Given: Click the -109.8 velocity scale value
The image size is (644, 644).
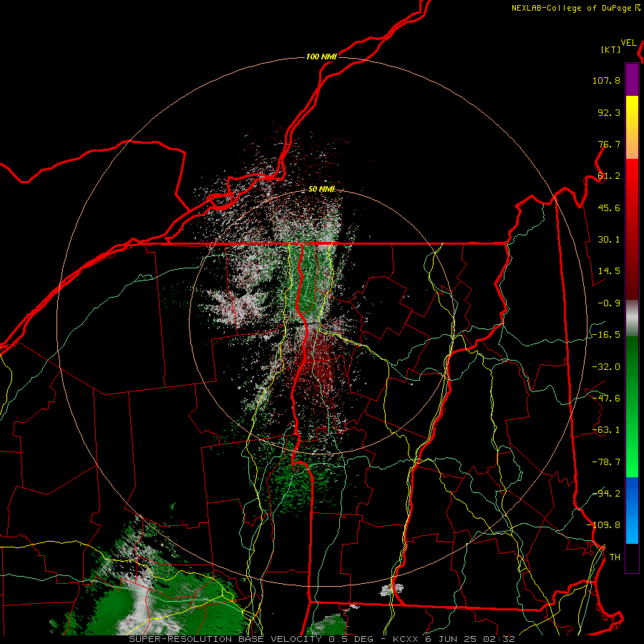Looking at the screenshot, I should pos(603,525).
